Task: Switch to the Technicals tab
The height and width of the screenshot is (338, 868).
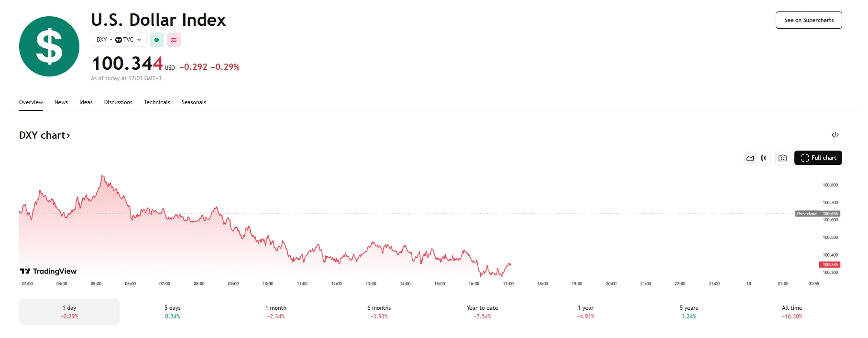Action: pos(157,102)
